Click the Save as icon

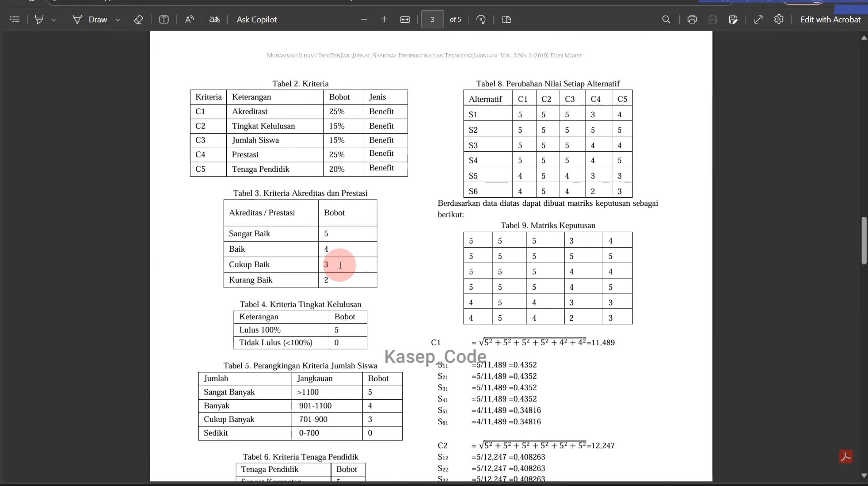(x=733, y=19)
